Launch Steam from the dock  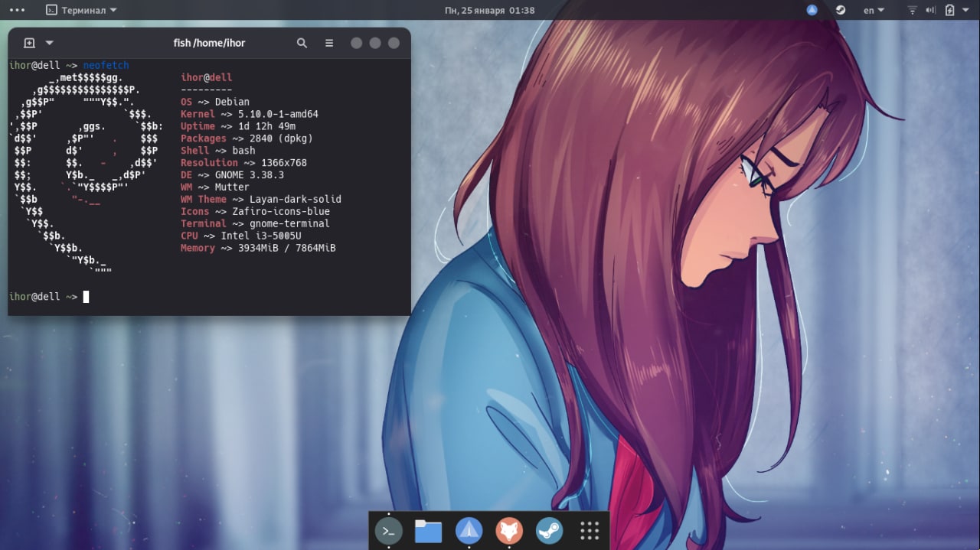tap(549, 531)
